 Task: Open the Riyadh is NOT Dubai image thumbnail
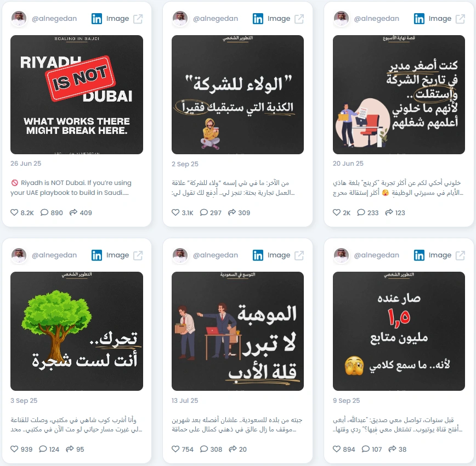pos(77,95)
